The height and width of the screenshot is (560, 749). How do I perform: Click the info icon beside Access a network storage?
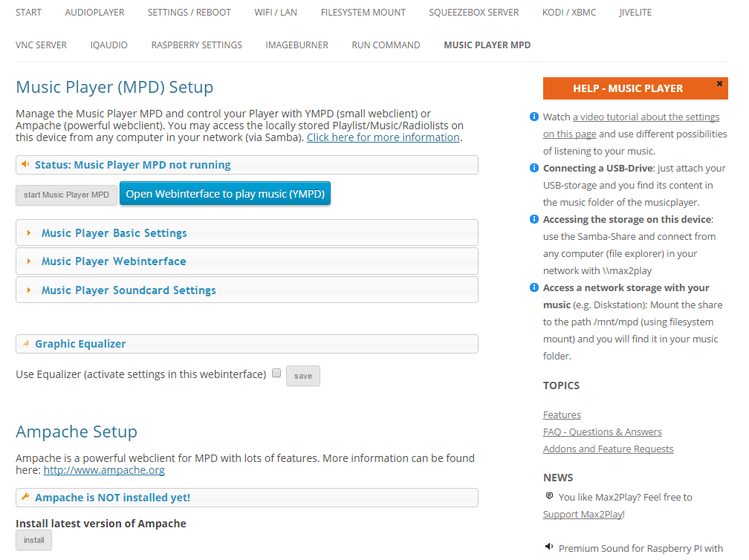[x=534, y=287]
